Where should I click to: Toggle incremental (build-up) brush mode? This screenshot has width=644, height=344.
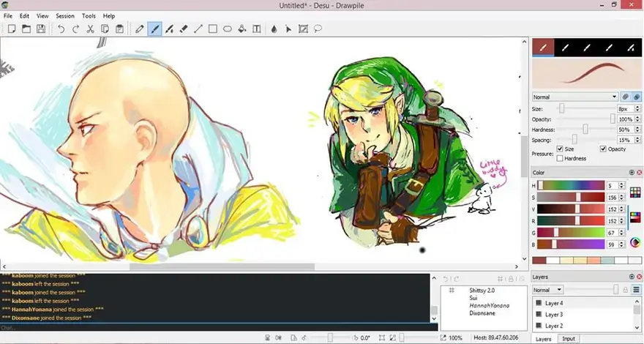(625, 97)
